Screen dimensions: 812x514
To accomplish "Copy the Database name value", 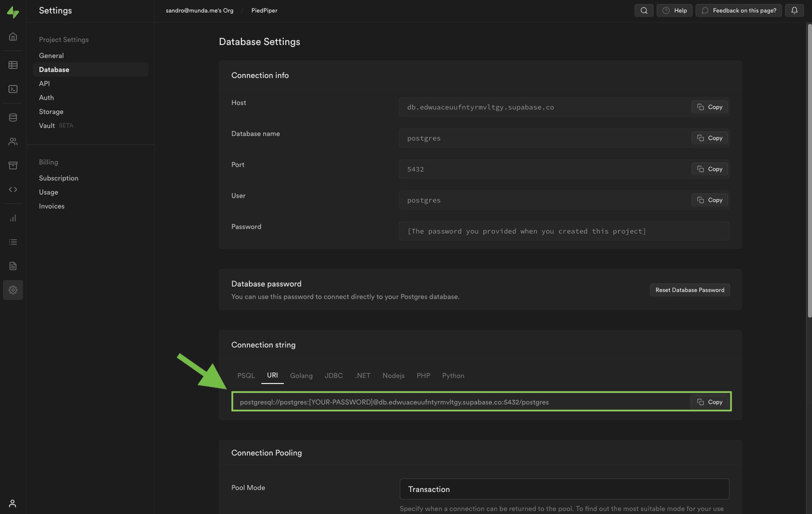I will (x=710, y=138).
